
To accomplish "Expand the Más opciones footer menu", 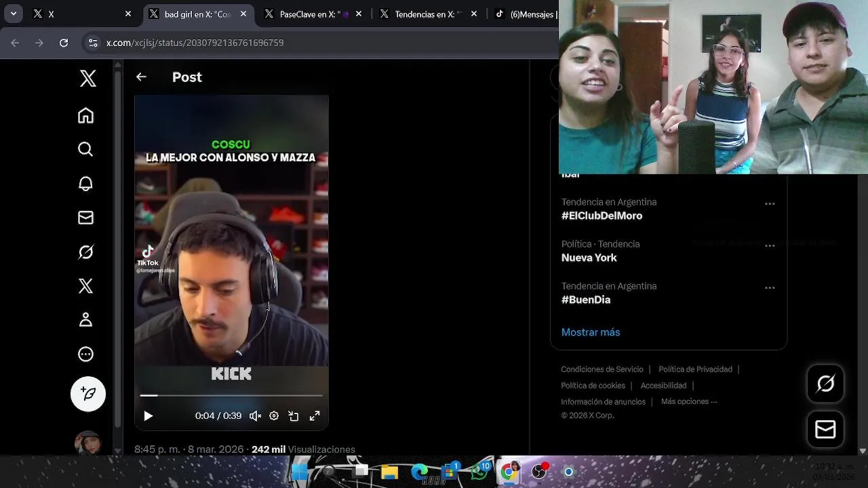I will pos(689,401).
